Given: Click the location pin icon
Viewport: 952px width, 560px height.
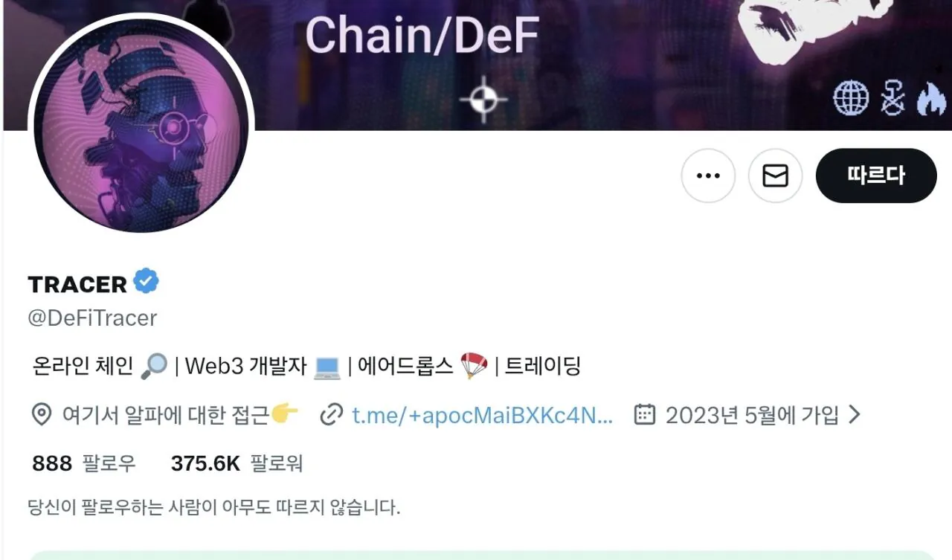Looking at the screenshot, I should pyautogui.click(x=41, y=415).
